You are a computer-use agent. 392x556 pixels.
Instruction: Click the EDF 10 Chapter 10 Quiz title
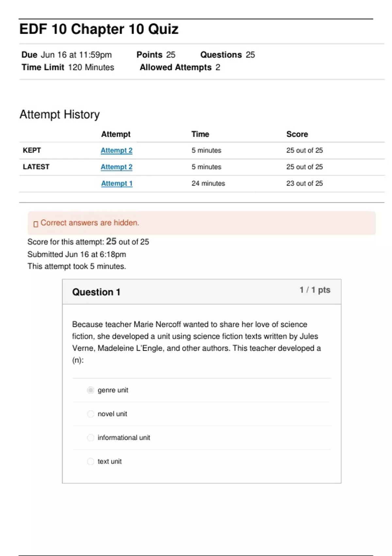pyautogui.click(x=99, y=29)
